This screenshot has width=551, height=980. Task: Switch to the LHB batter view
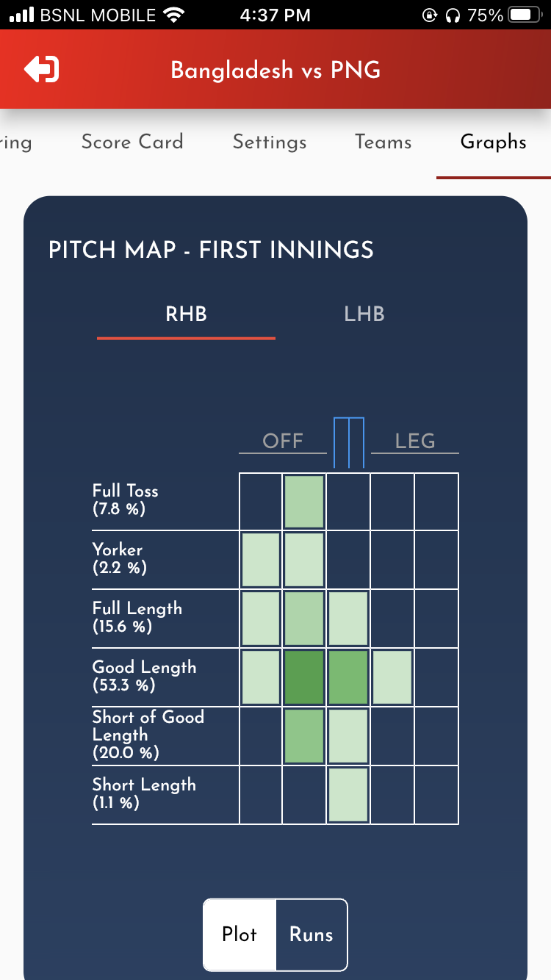click(x=364, y=314)
